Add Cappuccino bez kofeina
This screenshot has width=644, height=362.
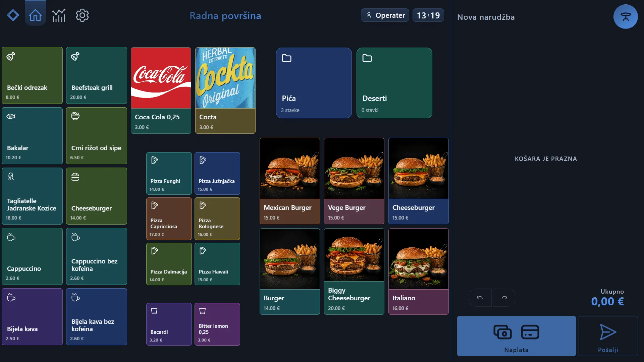97,256
